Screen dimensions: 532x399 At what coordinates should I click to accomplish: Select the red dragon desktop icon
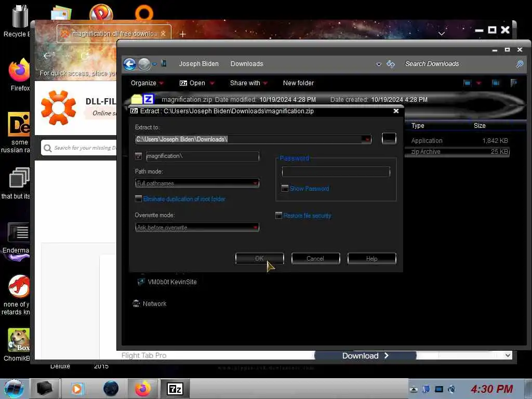pos(18,295)
